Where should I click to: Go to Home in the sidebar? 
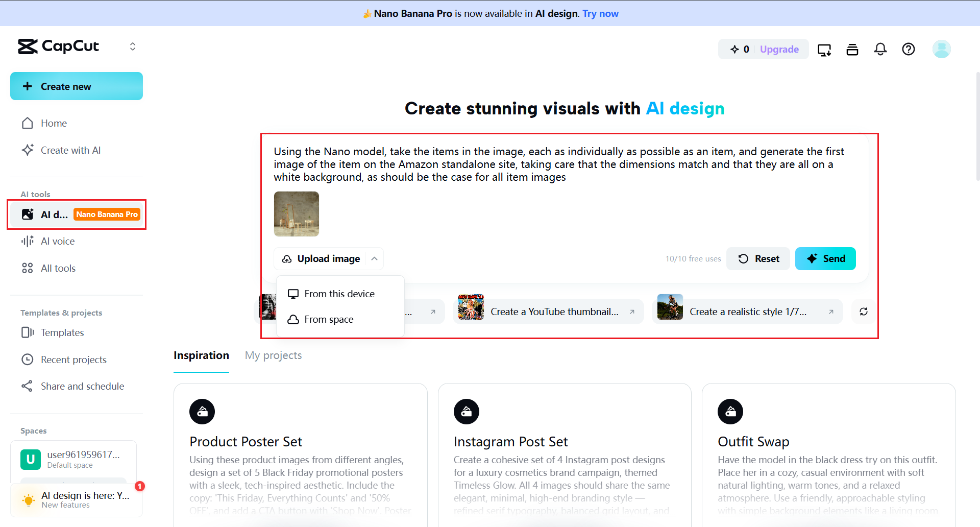tap(77, 123)
